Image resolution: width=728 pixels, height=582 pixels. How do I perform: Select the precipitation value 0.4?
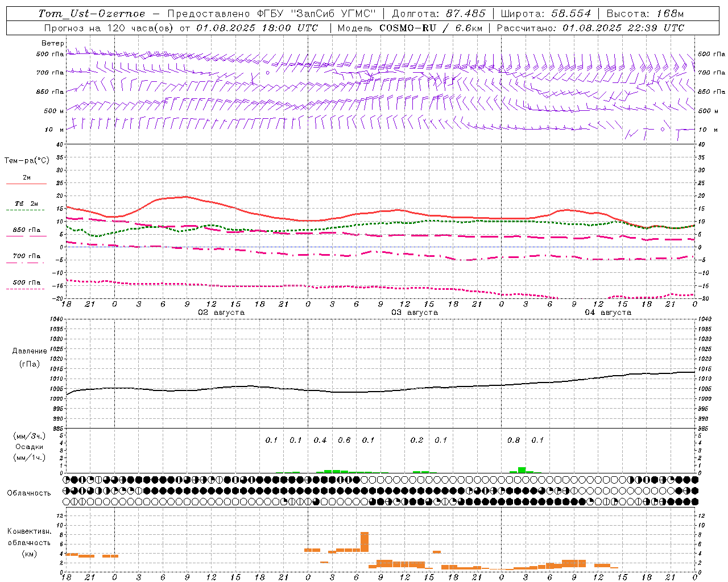click(320, 440)
